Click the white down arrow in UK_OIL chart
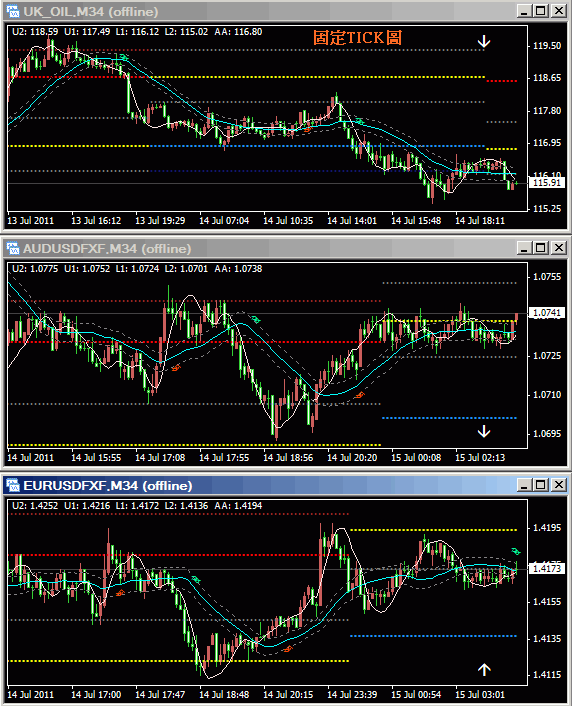This screenshot has width=572, height=706. [x=484, y=41]
